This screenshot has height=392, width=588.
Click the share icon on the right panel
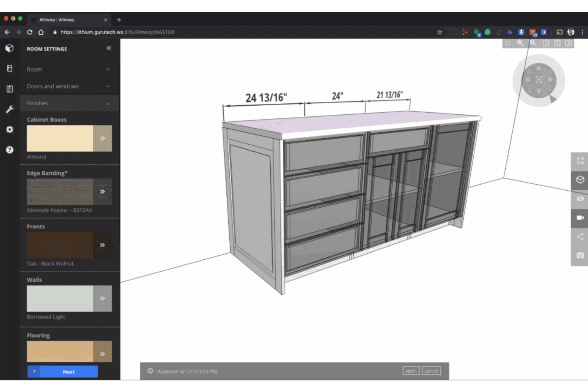[580, 237]
